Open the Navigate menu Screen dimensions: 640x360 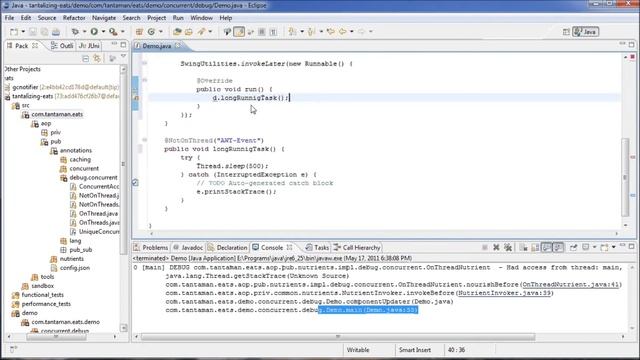tap(104, 18)
